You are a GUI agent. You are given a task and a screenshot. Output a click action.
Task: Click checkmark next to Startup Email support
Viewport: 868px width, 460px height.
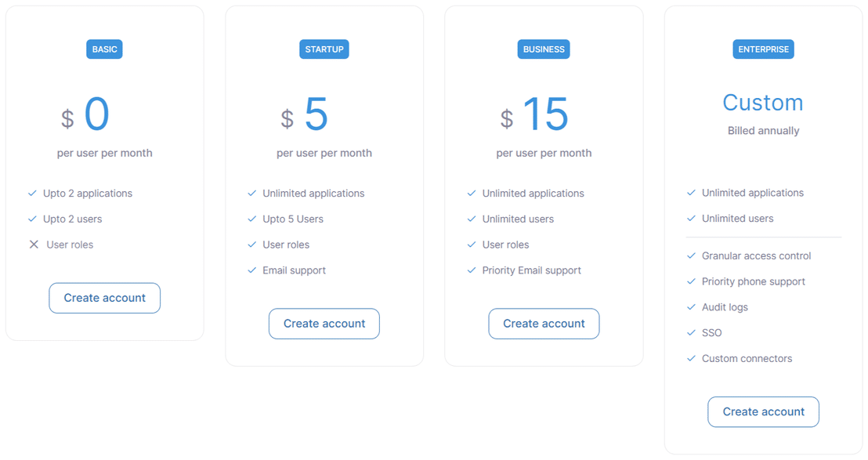click(251, 270)
